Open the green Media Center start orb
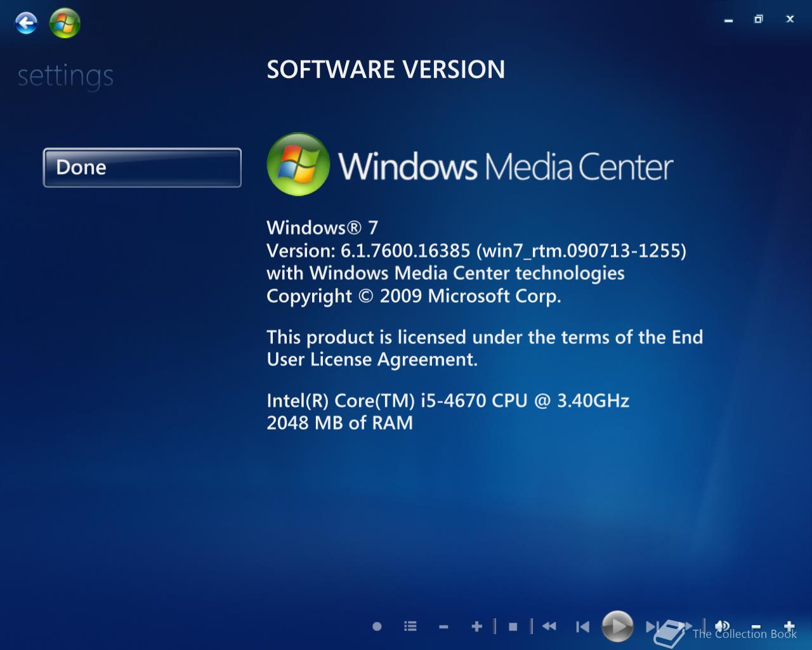 (x=65, y=23)
